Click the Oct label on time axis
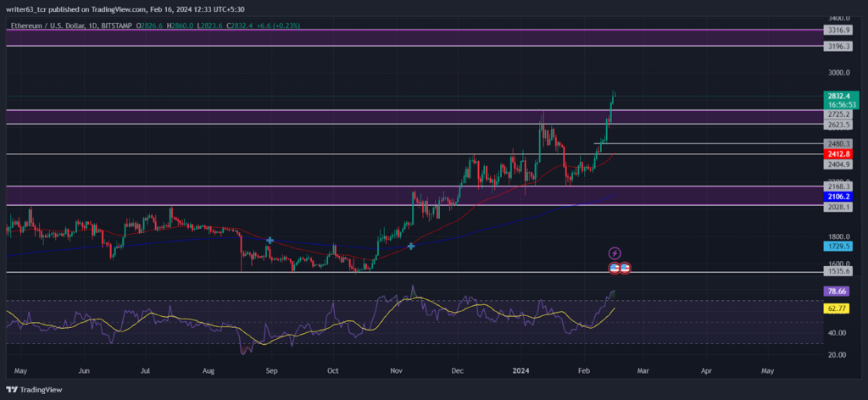 tap(332, 370)
